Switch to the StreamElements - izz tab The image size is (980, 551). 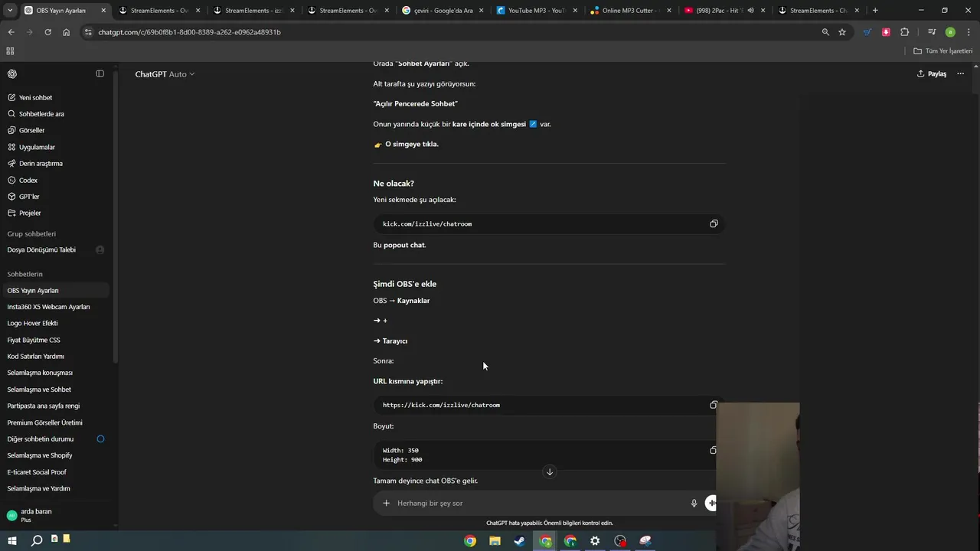pos(254,11)
